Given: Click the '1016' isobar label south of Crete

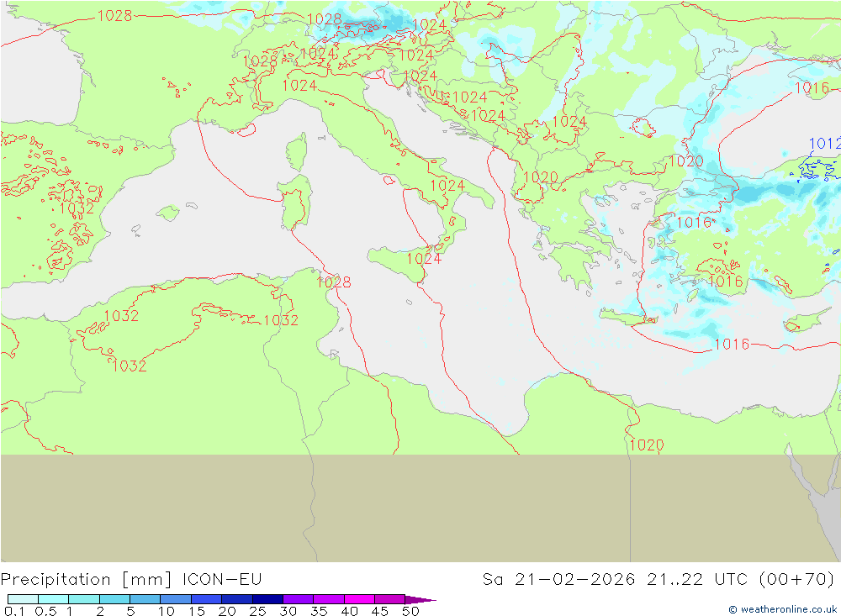Looking at the screenshot, I should coord(733,345).
